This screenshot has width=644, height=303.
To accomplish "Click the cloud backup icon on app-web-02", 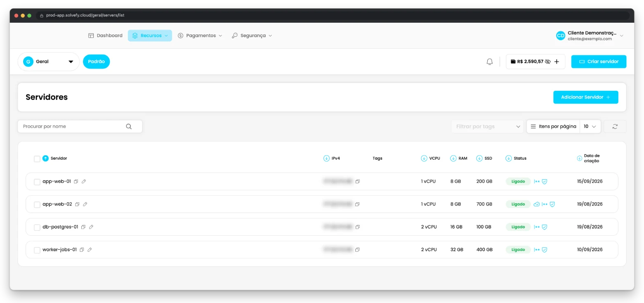I will pos(537,204).
